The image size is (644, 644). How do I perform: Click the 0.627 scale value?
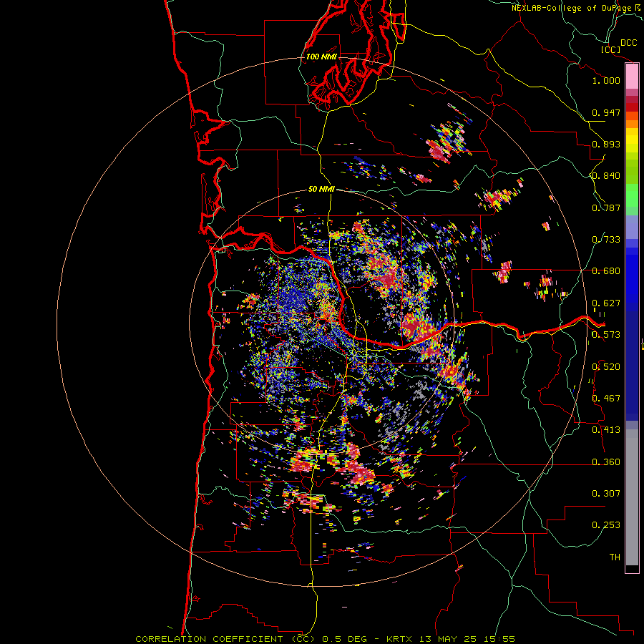[606, 303]
